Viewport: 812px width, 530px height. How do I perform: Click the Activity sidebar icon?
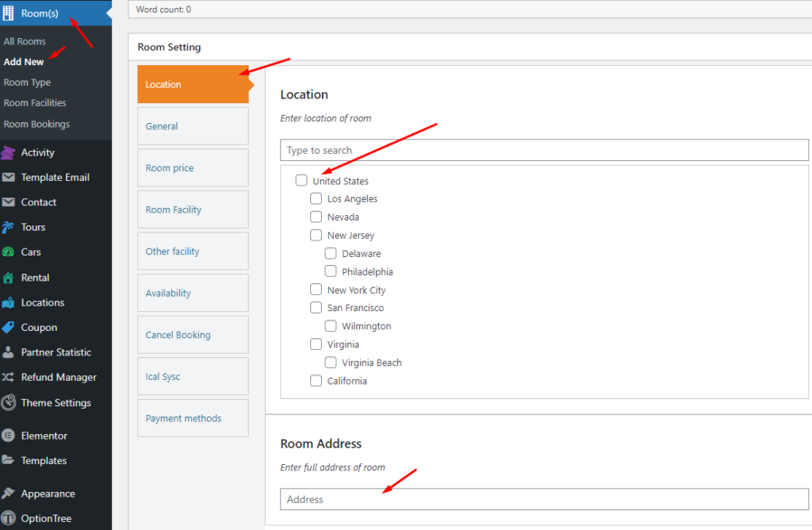[9, 152]
